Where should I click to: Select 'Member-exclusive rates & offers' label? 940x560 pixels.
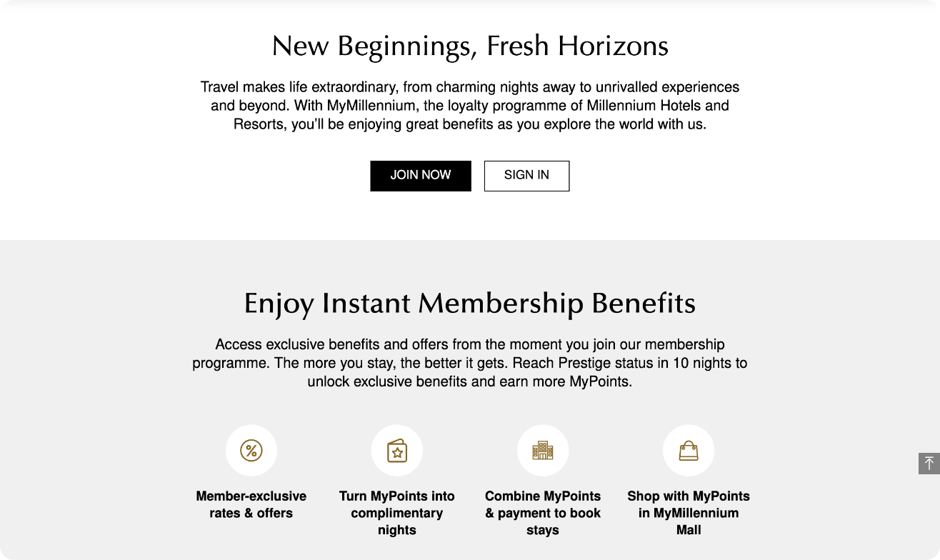251,504
